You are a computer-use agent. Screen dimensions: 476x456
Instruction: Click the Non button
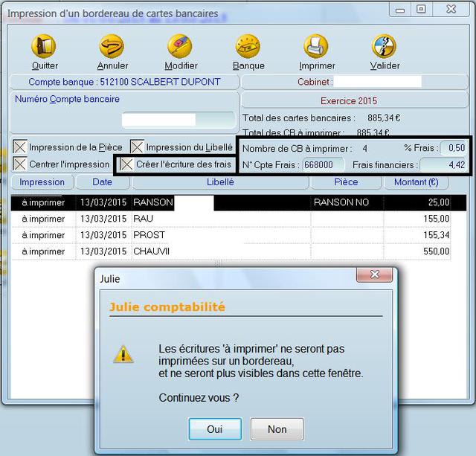coord(277,429)
